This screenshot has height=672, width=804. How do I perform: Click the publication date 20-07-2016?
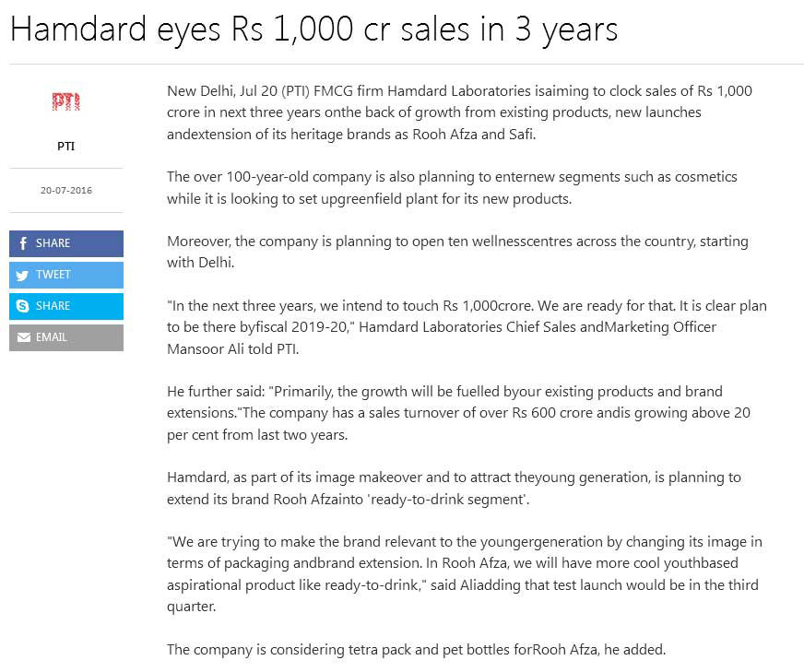66,190
